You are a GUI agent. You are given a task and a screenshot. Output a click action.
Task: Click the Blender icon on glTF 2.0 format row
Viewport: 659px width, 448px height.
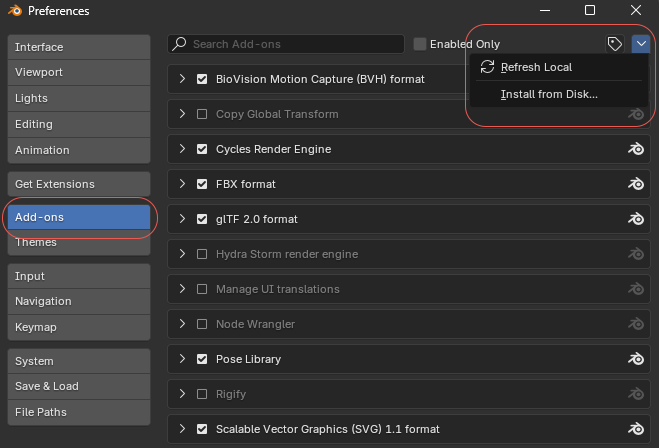635,219
